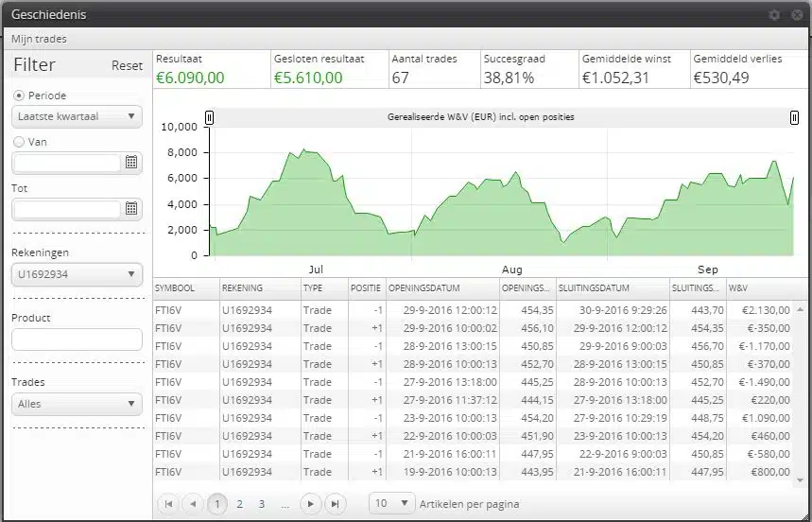The height and width of the screenshot is (522, 812).
Task: Open the Mijn trades tab
Action: [39, 39]
